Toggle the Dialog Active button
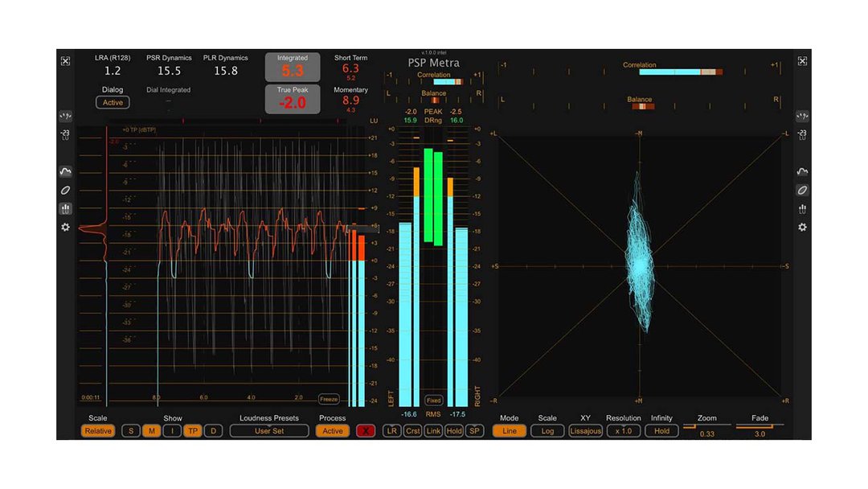This screenshot has height=489, width=868. (113, 102)
